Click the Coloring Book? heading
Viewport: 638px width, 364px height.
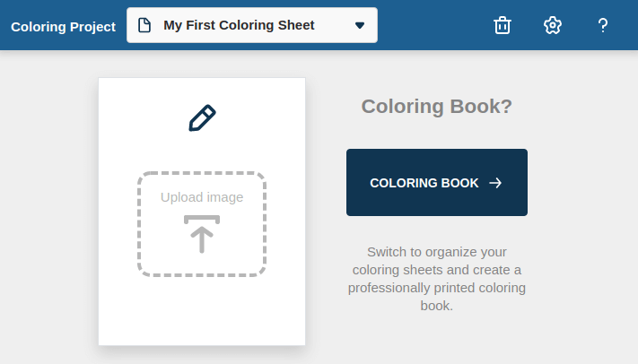pyautogui.click(x=437, y=106)
